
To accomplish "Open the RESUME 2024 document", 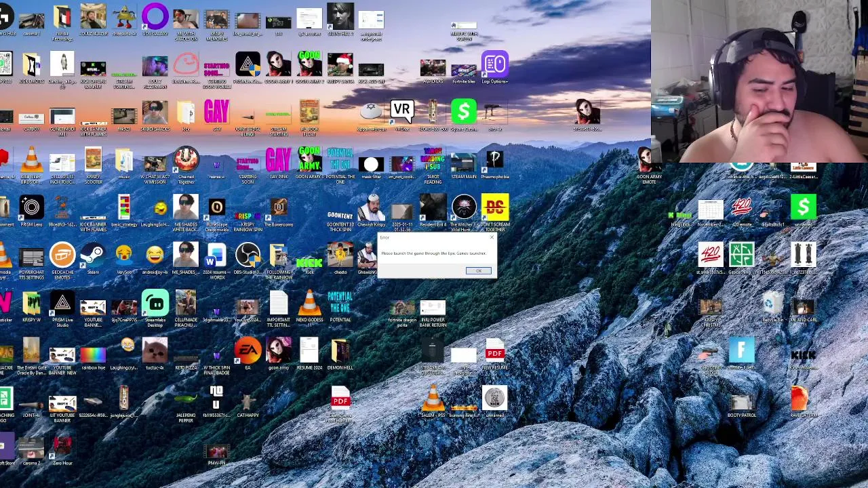I will pos(309,354).
